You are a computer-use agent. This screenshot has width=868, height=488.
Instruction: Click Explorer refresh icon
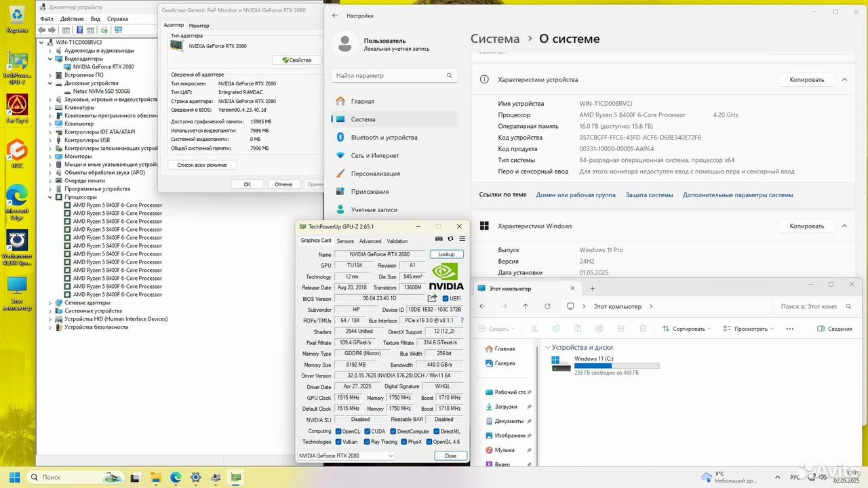point(547,306)
